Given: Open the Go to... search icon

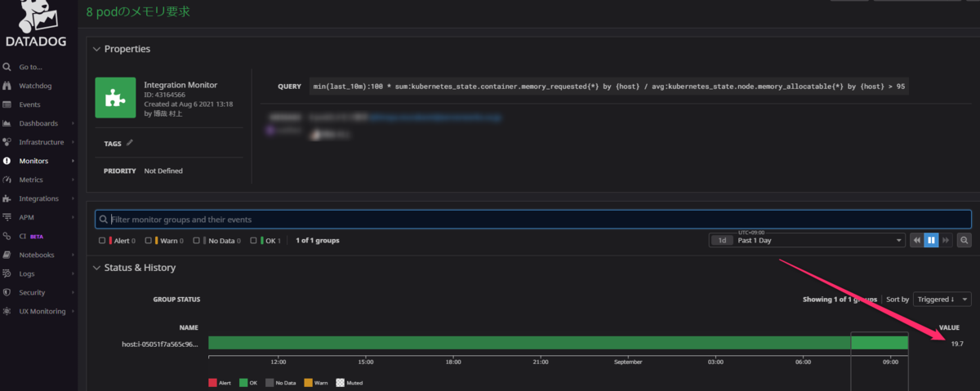Looking at the screenshot, I should (x=7, y=67).
